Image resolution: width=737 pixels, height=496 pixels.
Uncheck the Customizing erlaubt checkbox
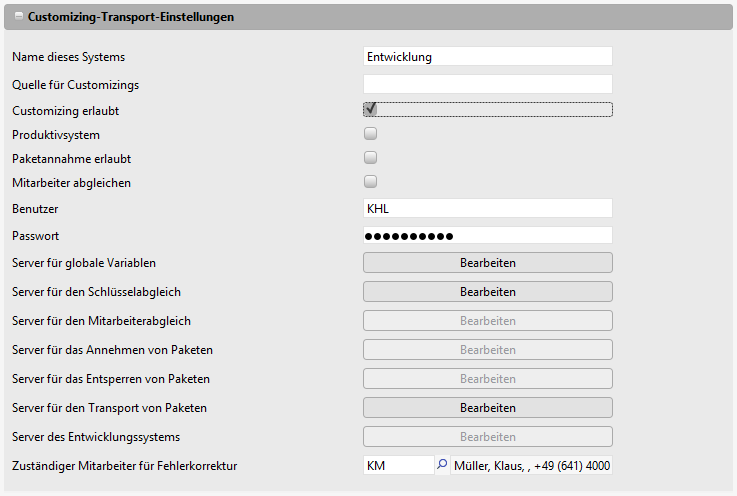[370, 109]
